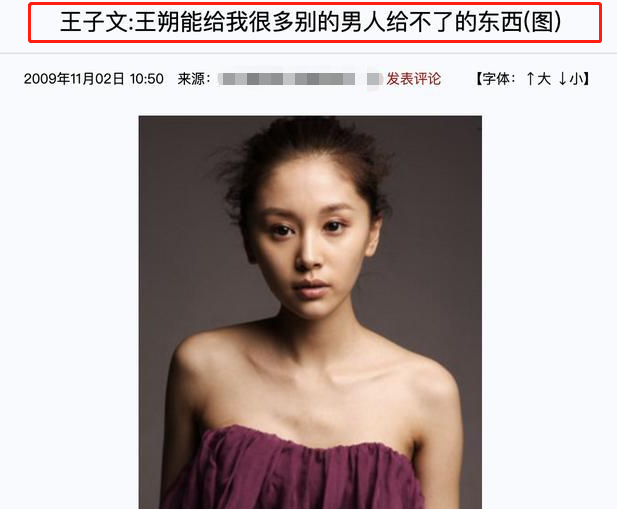Select the publish date 2009年11月02日
Viewport: 617px width, 509px height.
click(x=74, y=79)
